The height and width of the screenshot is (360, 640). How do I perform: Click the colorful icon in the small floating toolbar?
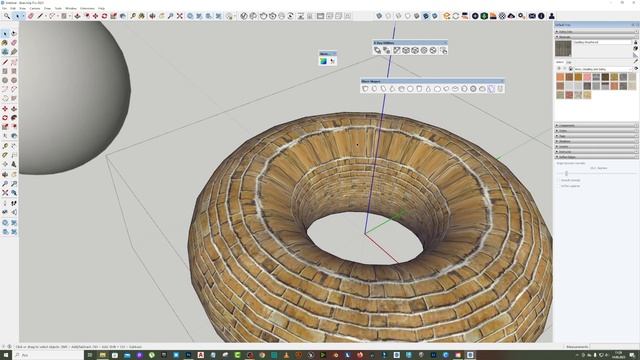tap(323, 61)
